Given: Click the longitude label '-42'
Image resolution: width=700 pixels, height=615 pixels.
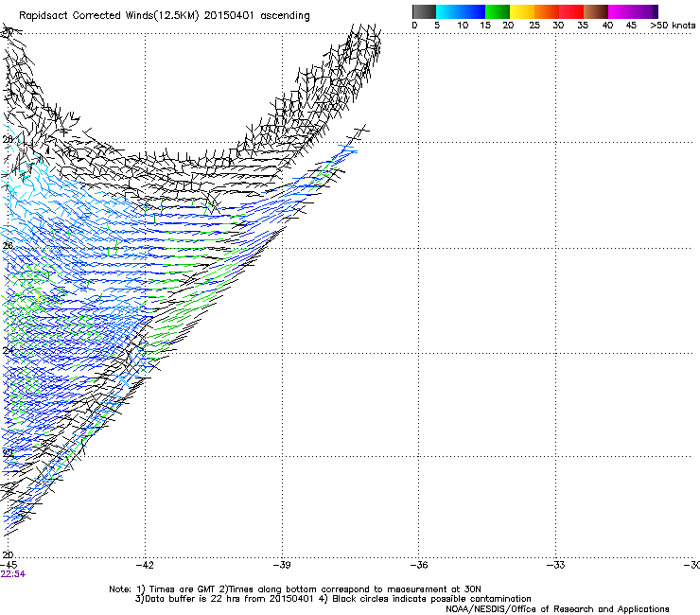Looking at the screenshot, I should pyautogui.click(x=145, y=565).
